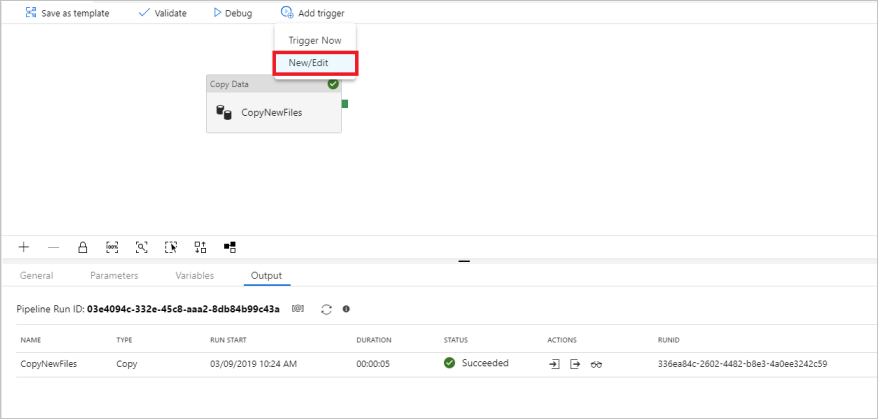Open run details eyeglasses icon
This screenshot has height=419, width=878.
coord(596,365)
